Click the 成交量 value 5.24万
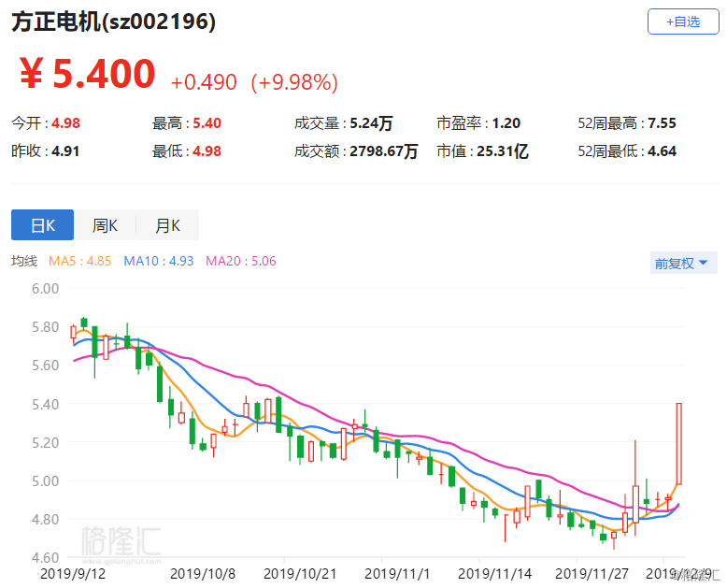The height and width of the screenshot is (588, 727). tap(371, 123)
